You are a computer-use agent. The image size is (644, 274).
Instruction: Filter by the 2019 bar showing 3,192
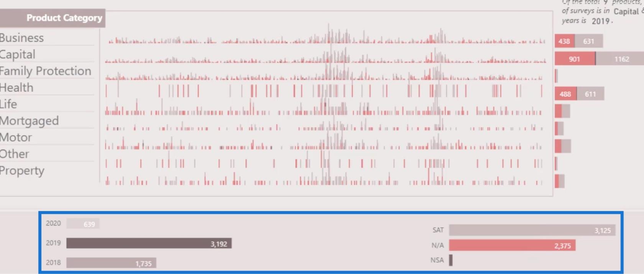pos(149,243)
